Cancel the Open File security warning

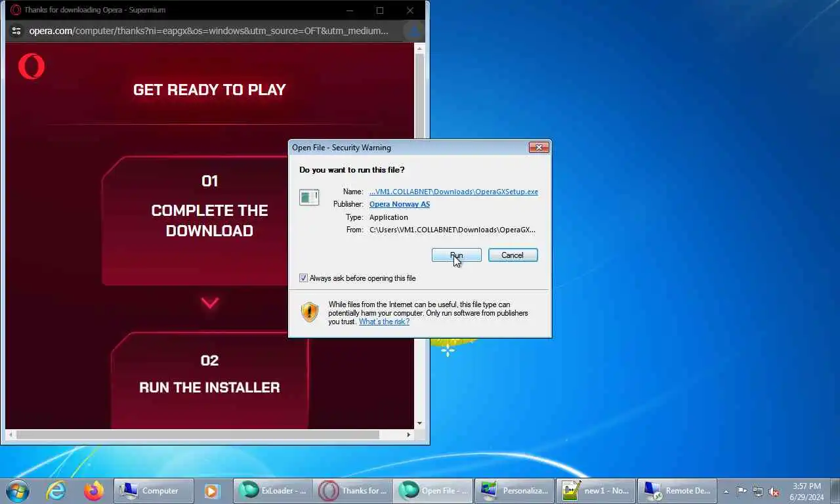(513, 255)
